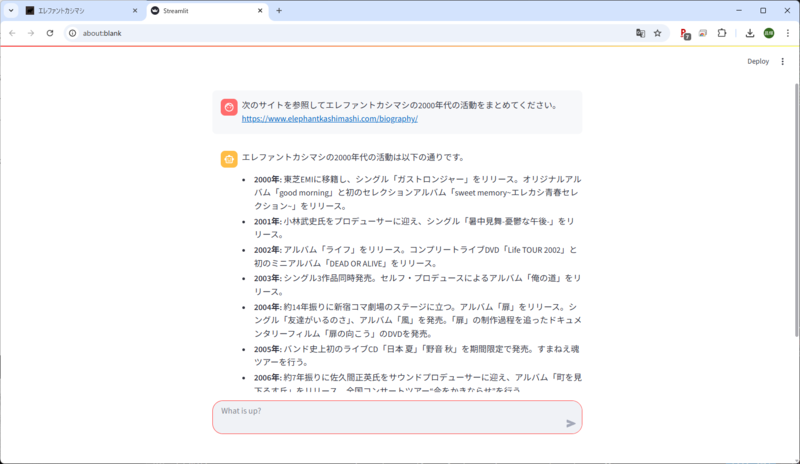
Task: Close the エレファントカシマシ tab
Action: 135,11
